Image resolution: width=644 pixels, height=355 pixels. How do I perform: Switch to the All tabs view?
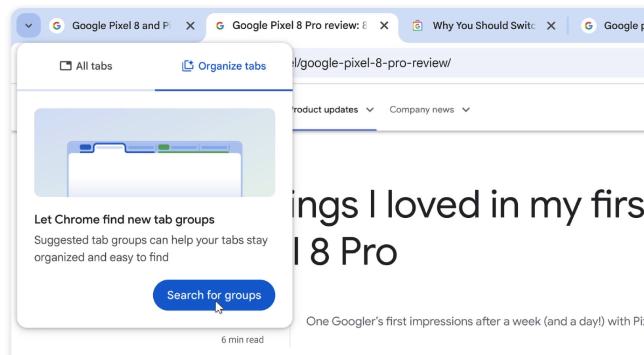pyautogui.click(x=85, y=66)
